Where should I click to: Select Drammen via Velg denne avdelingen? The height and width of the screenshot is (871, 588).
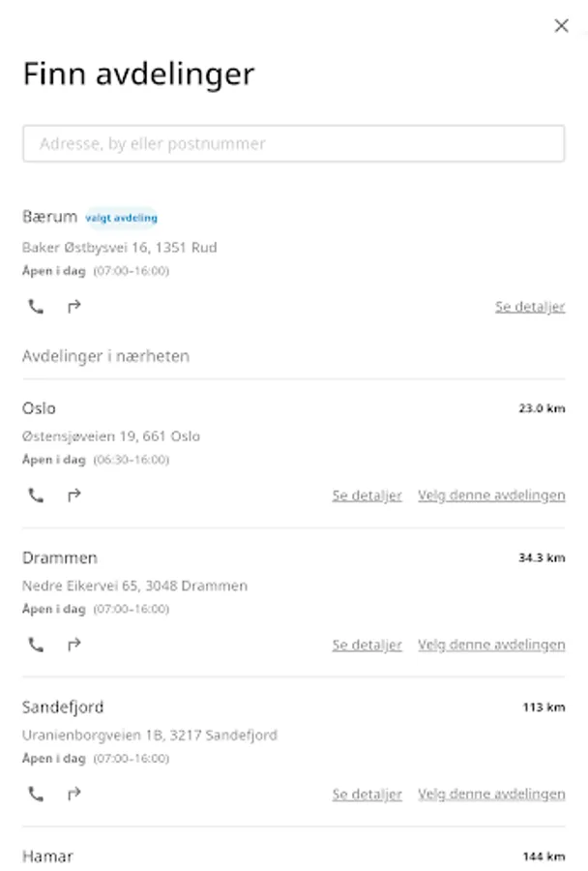[491, 645]
